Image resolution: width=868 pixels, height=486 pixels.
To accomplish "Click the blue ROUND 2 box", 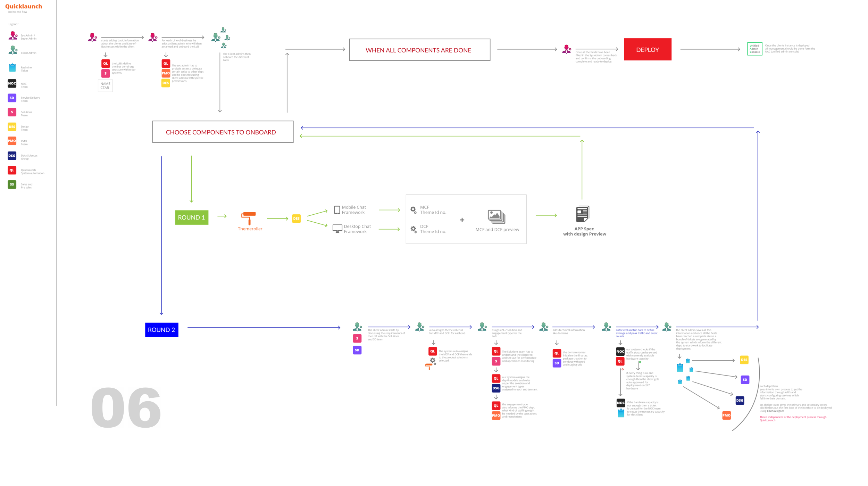I will click(162, 330).
